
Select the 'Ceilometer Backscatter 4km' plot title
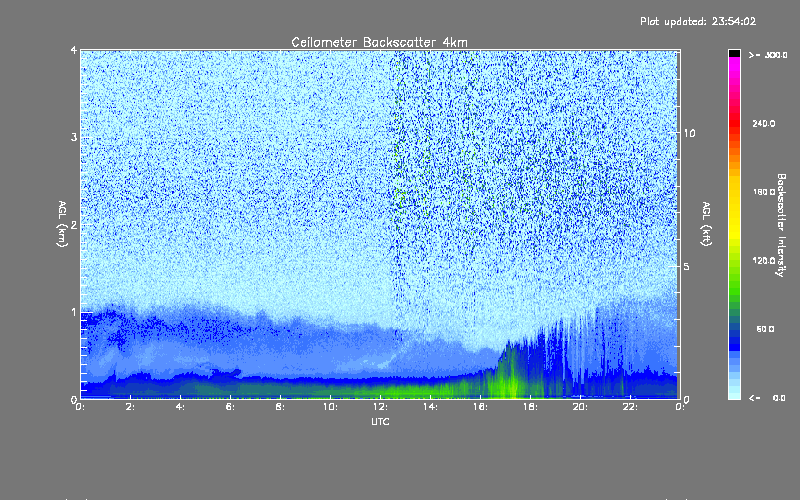pos(379,42)
